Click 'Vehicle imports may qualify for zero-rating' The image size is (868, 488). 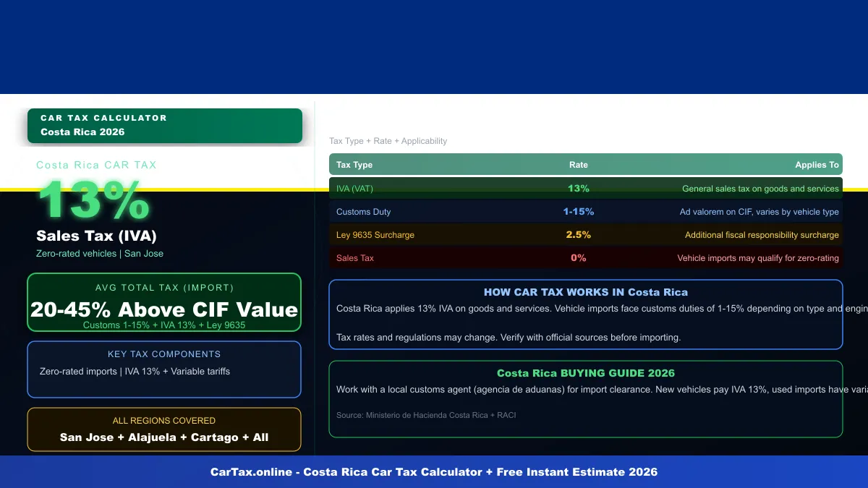tap(758, 258)
